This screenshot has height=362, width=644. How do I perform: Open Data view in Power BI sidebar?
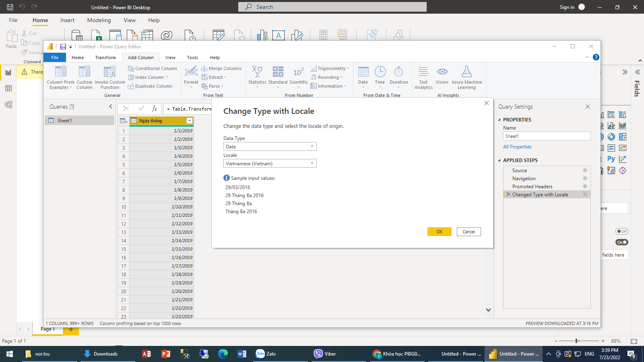[8, 88]
